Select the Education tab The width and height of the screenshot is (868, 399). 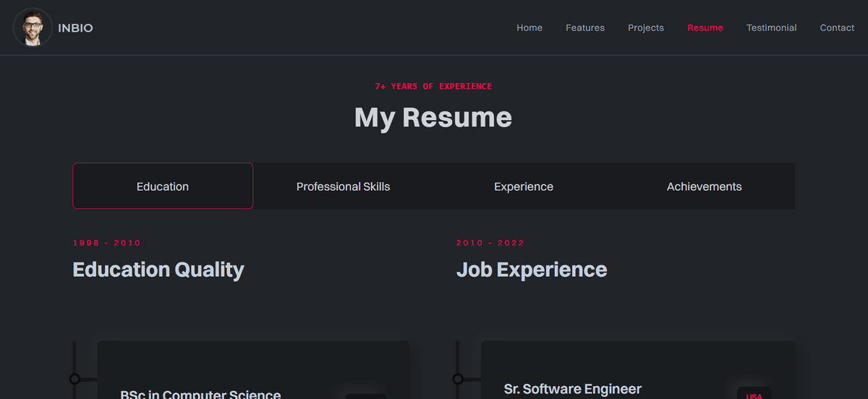(x=163, y=186)
